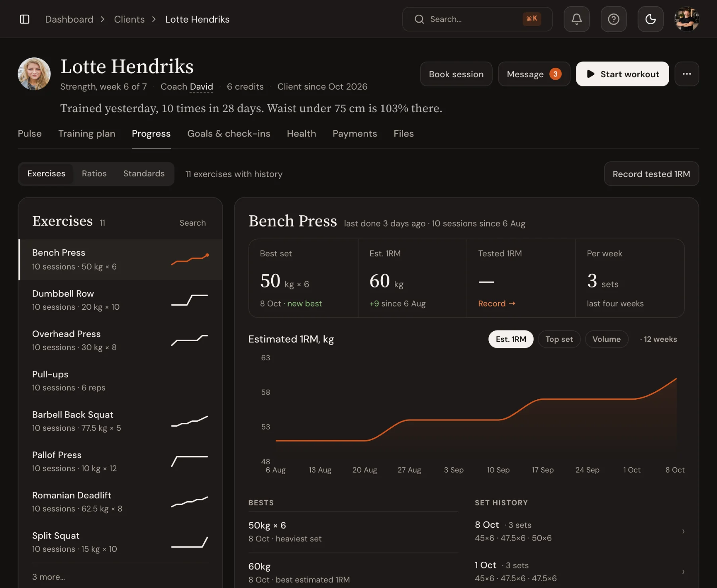
Task: Select the Est. 1RM chart mode
Action: click(511, 339)
